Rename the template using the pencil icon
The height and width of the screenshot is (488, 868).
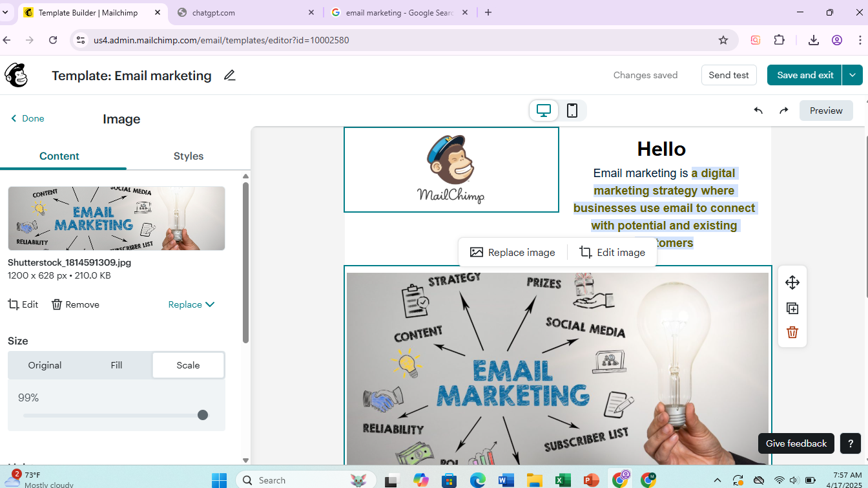[229, 76]
